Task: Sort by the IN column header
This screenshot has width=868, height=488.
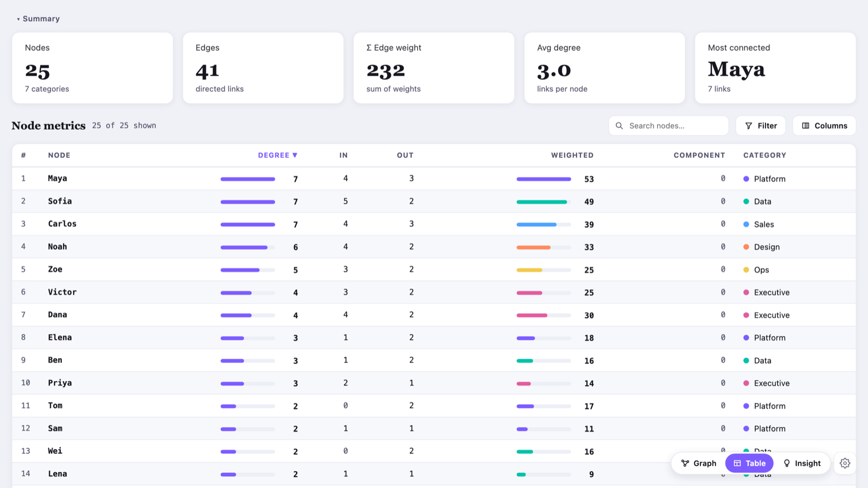Action: click(x=343, y=155)
